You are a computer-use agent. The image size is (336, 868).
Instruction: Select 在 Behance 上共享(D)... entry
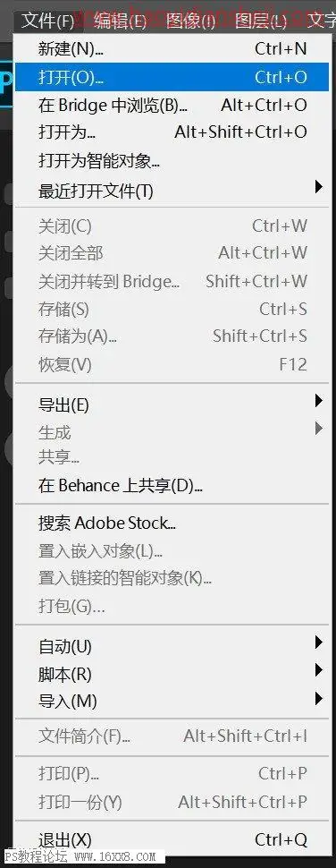(172, 486)
